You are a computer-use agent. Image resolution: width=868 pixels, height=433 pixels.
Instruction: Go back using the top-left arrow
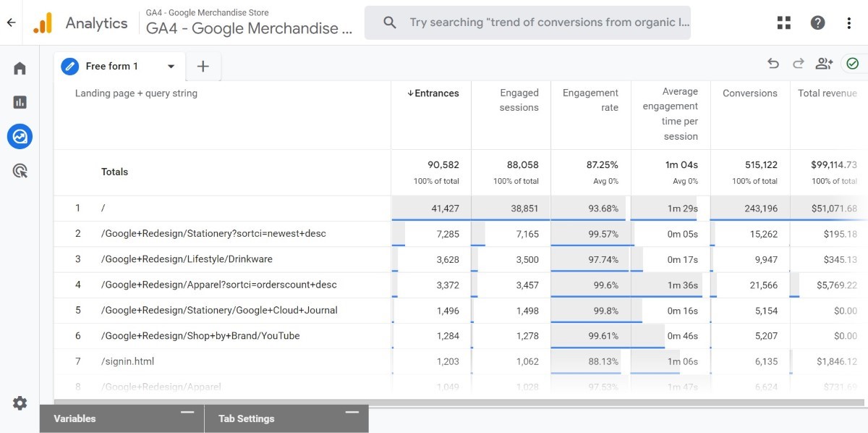[11, 22]
